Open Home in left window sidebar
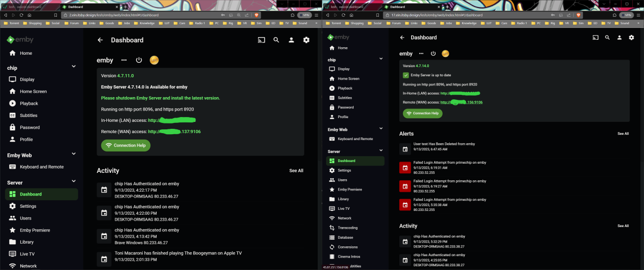The image size is (644, 270). [x=41, y=53]
